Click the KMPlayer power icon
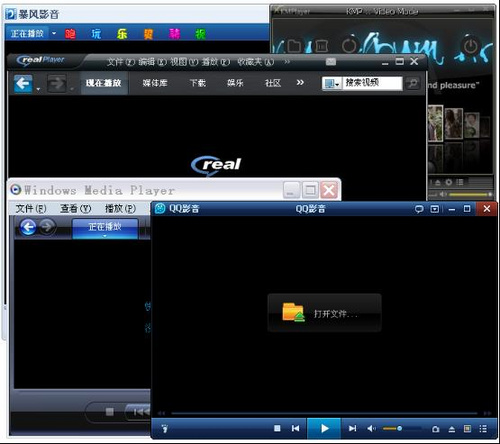 point(471,46)
